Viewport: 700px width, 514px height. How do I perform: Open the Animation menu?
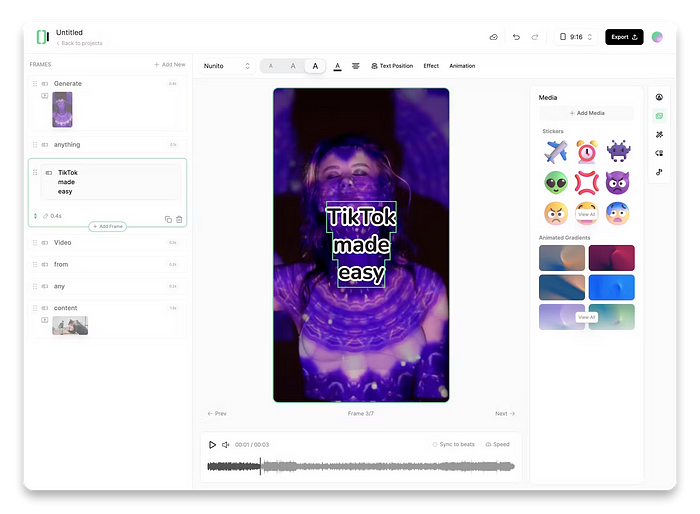[x=462, y=66]
